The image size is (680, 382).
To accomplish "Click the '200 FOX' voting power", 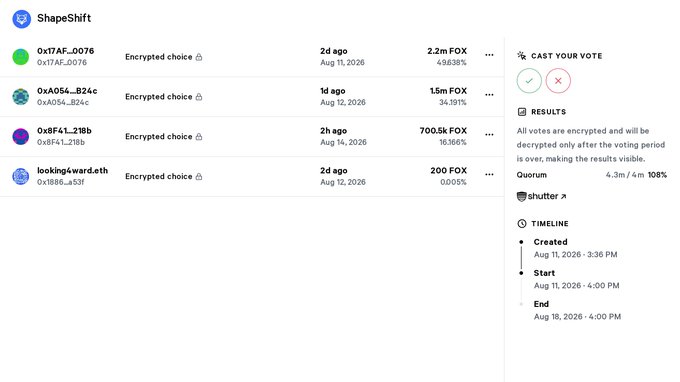I will pyautogui.click(x=448, y=171).
